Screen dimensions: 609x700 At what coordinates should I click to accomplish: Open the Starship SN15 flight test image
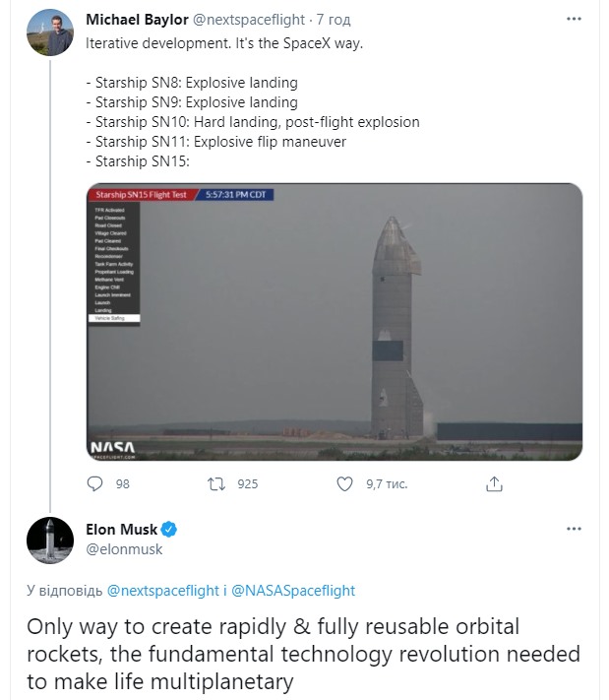(335, 321)
